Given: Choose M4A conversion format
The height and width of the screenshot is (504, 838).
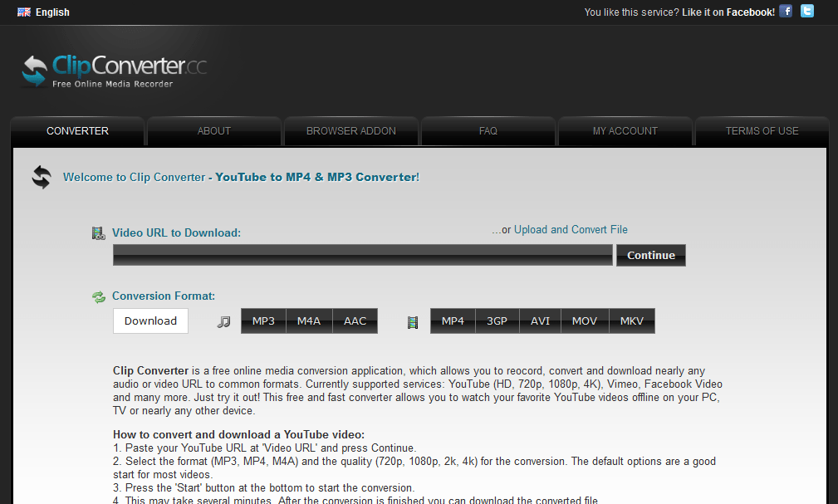Looking at the screenshot, I should click(x=309, y=321).
